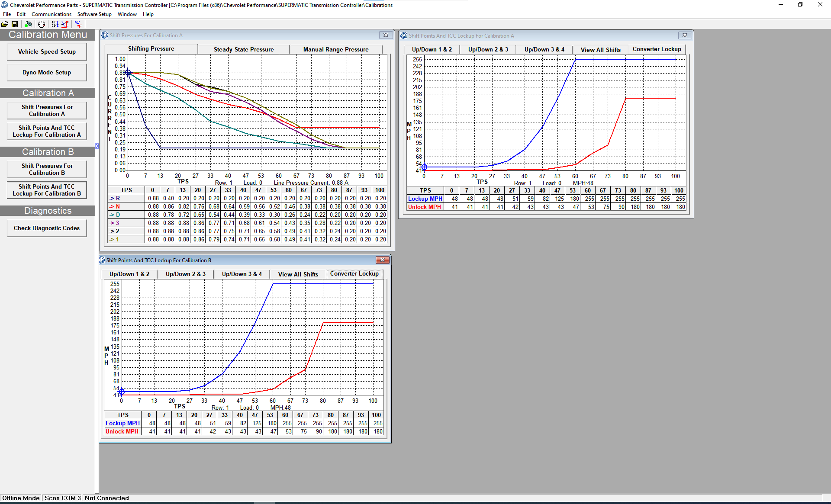Open Shift Pressures For Calibration A

[47, 110]
